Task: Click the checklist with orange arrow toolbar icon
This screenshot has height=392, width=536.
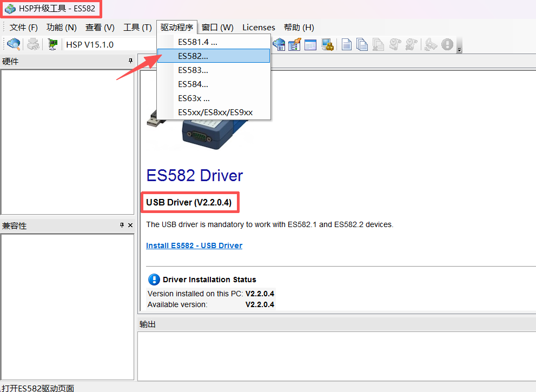Action: (x=294, y=44)
